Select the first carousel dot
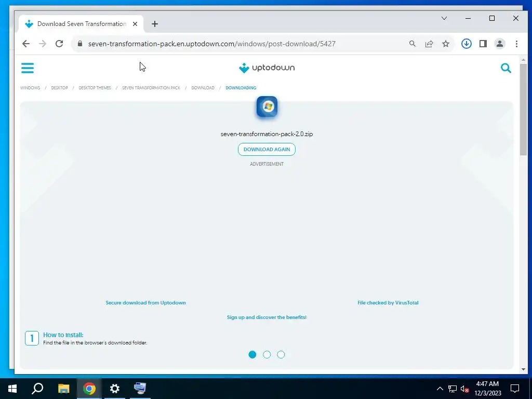532x399 pixels. [x=252, y=354]
